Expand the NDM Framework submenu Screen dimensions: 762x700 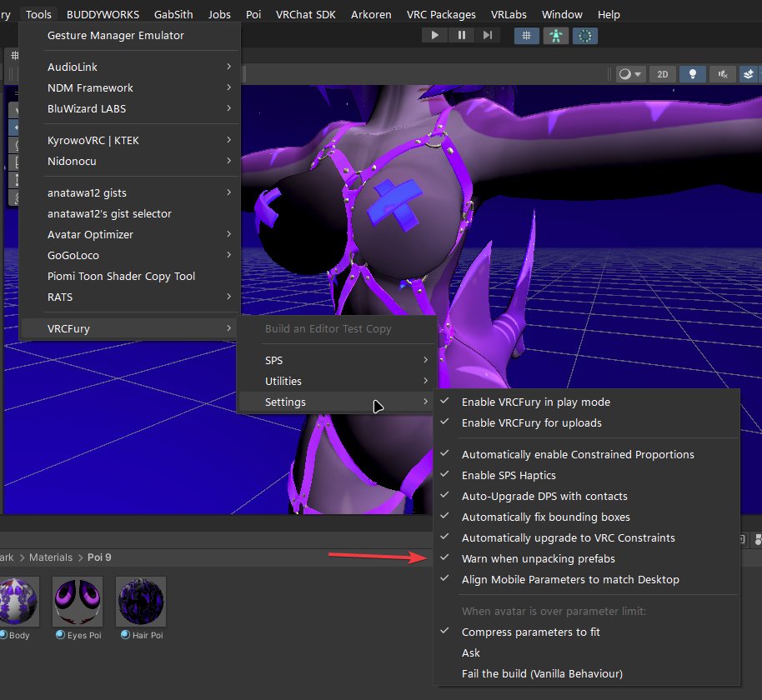click(129, 88)
